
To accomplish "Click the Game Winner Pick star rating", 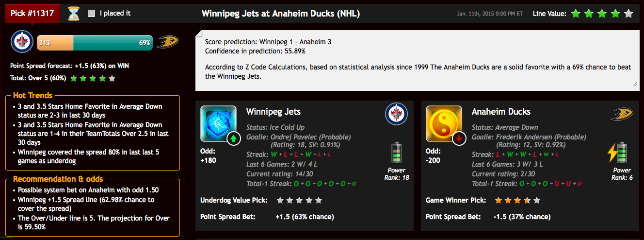I will point(517,200).
